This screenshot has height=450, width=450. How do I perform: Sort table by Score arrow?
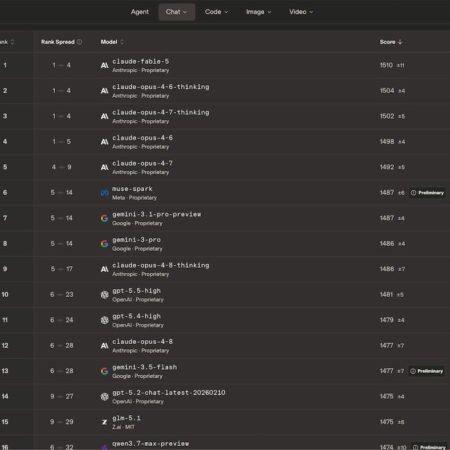[x=400, y=42]
